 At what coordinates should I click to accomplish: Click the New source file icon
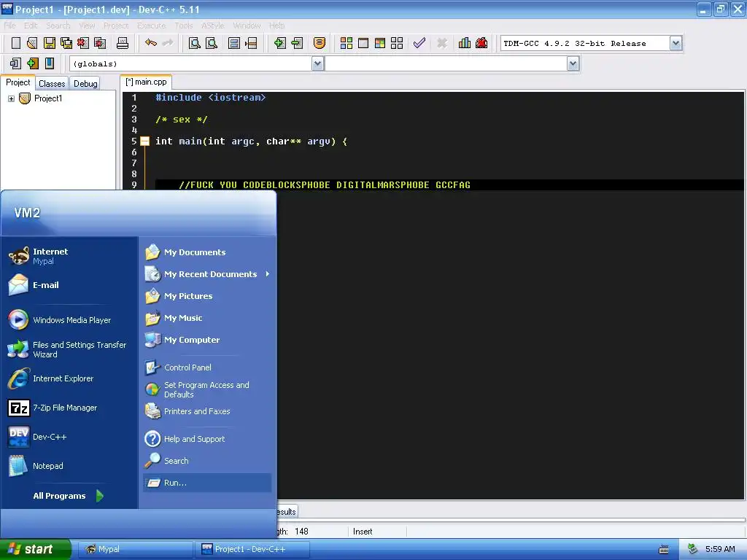coord(16,43)
